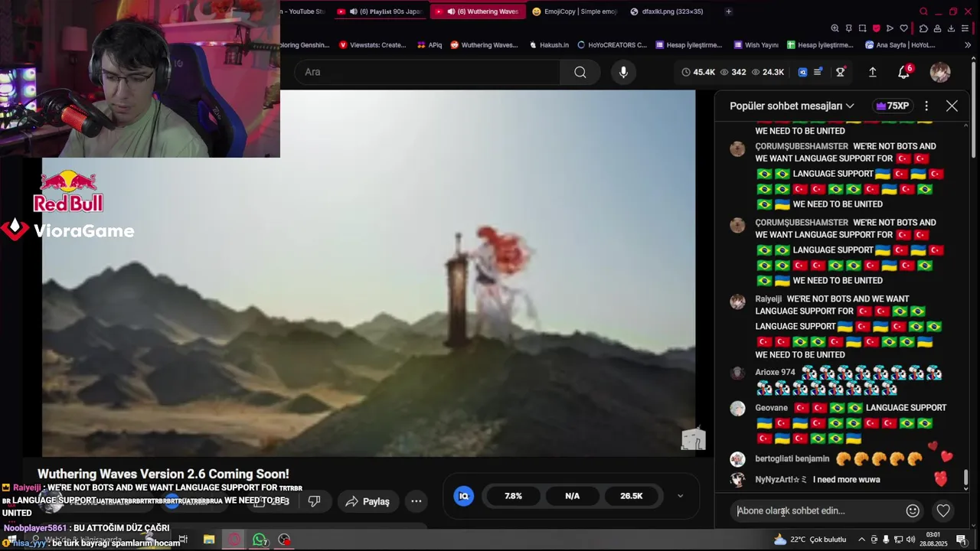Open the browser easy setup sliders icon

point(965,28)
